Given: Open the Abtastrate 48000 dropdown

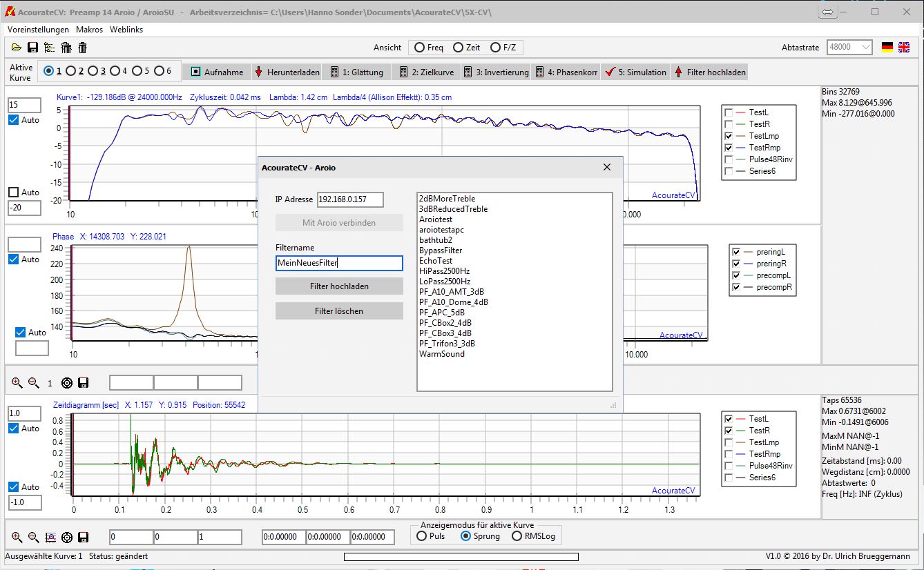Looking at the screenshot, I should 849,47.
